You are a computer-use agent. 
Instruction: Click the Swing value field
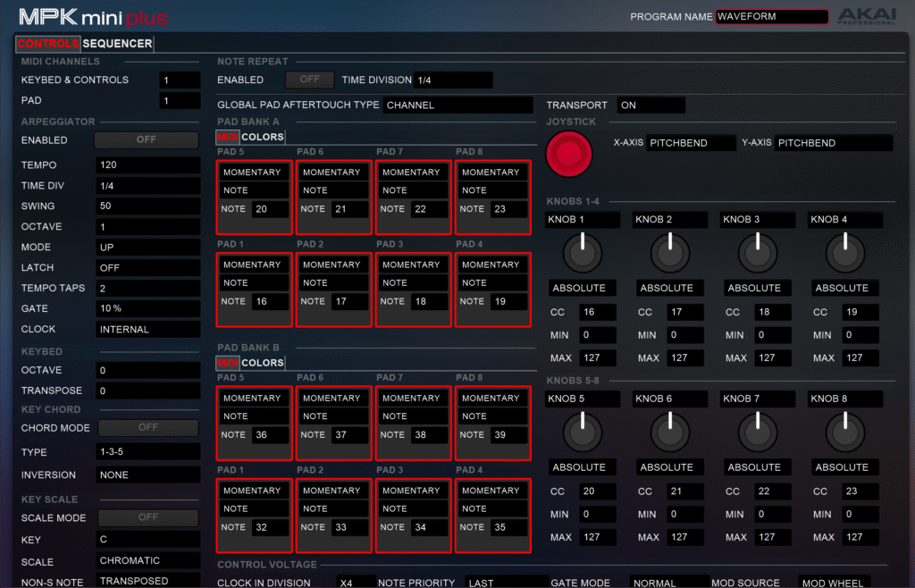(148, 206)
